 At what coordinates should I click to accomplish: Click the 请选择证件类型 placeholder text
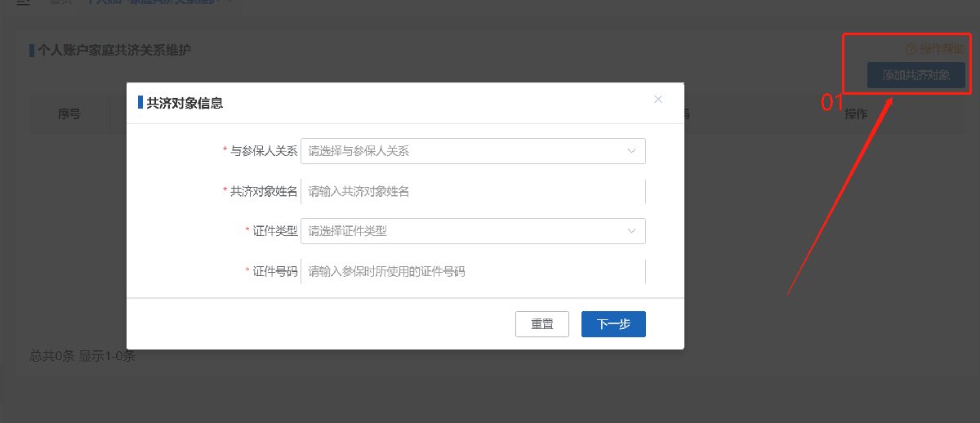(x=347, y=231)
